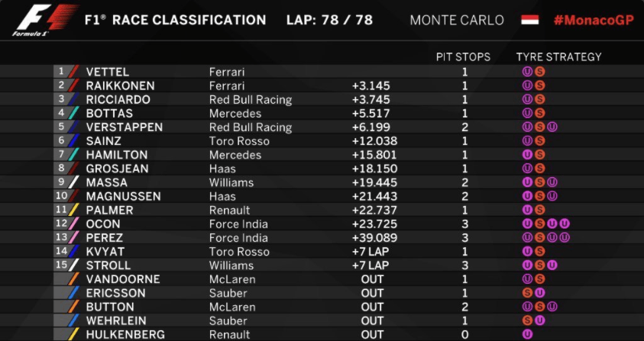Click Vettel's position 1 badge
644x341 pixels.
pyautogui.click(x=62, y=72)
